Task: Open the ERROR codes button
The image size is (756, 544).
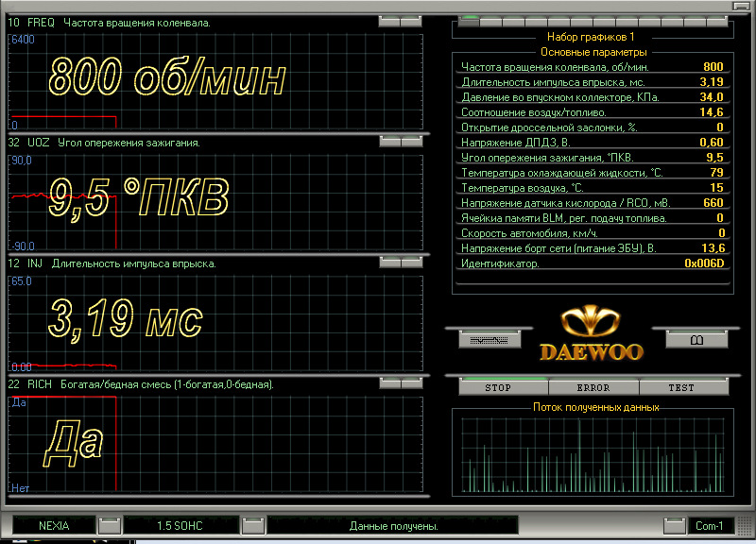Action: coord(593,387)
